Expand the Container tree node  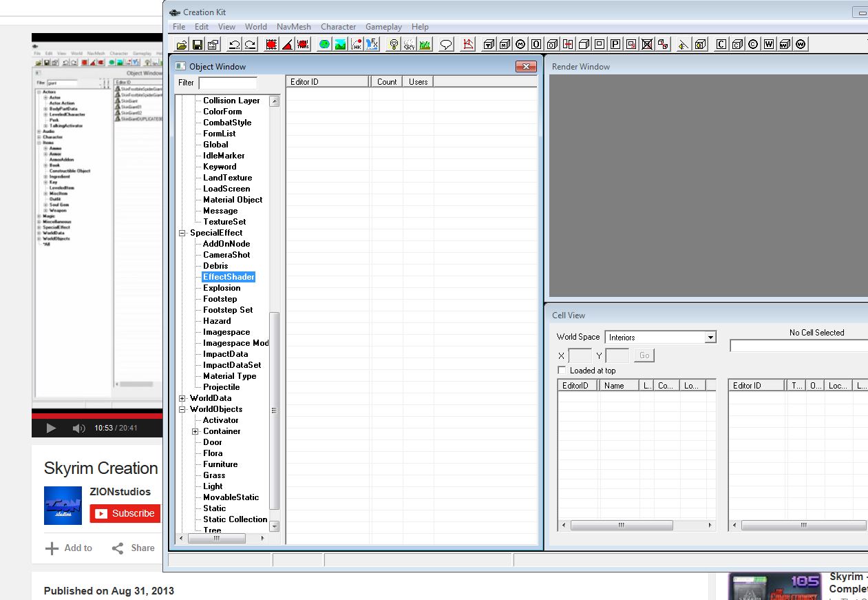(195, 431)
